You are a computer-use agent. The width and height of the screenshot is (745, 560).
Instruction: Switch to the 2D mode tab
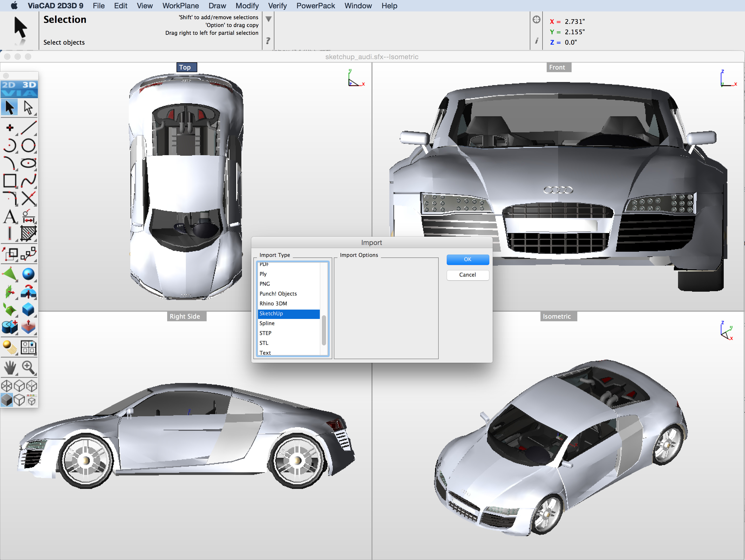[9, 85]
